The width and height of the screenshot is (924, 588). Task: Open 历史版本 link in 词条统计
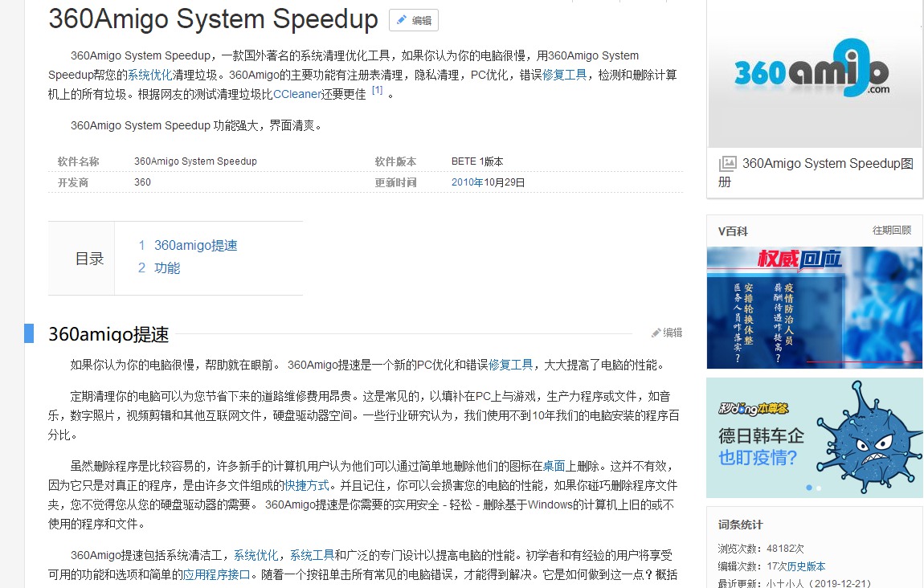(x=806, y=566)
